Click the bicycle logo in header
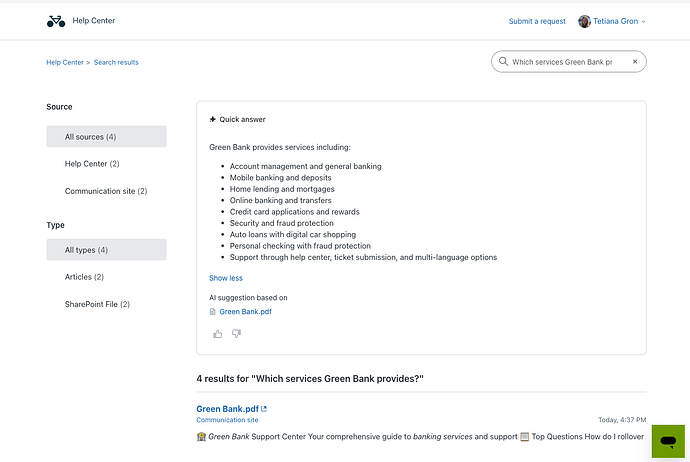 pyautogui.click(x=56, y=21)
